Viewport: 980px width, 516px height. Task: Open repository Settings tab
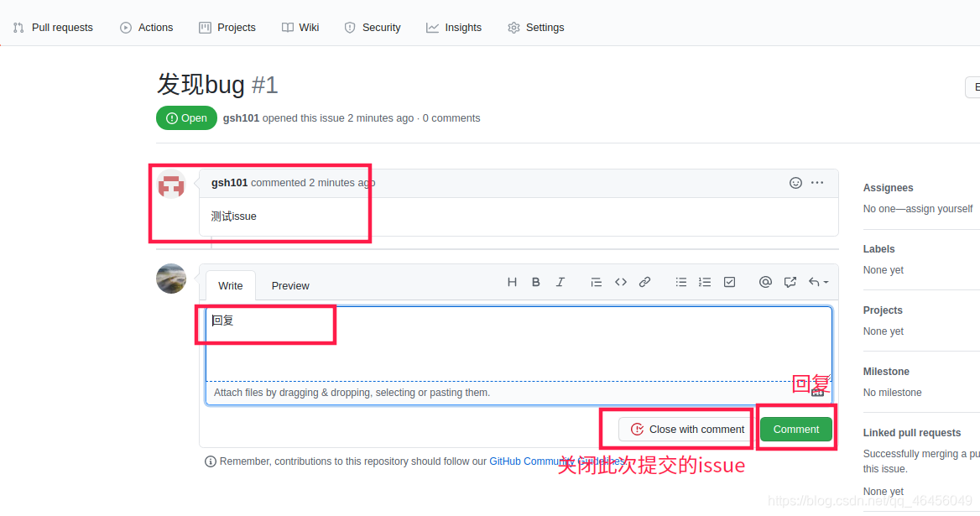point(536,28)
